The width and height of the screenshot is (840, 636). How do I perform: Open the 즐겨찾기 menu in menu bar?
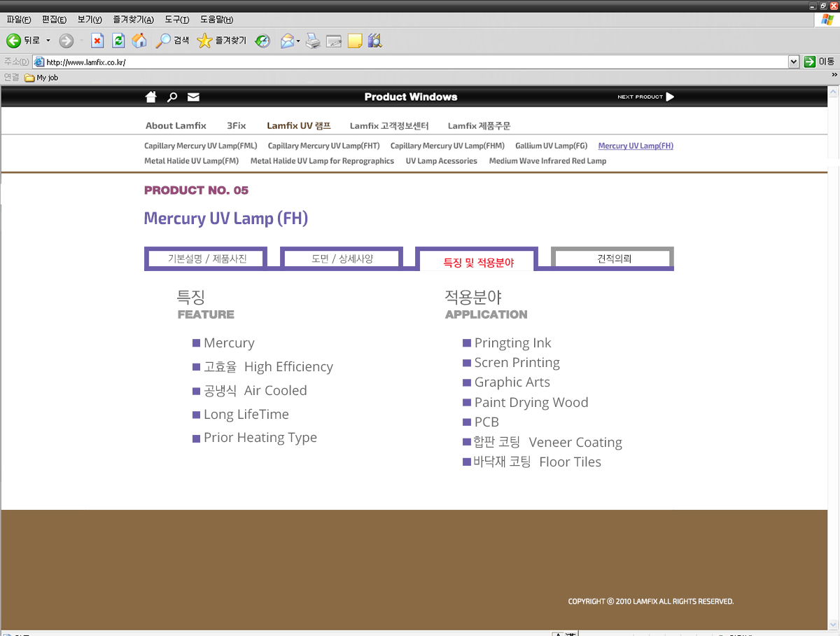(x=133, y=20)
